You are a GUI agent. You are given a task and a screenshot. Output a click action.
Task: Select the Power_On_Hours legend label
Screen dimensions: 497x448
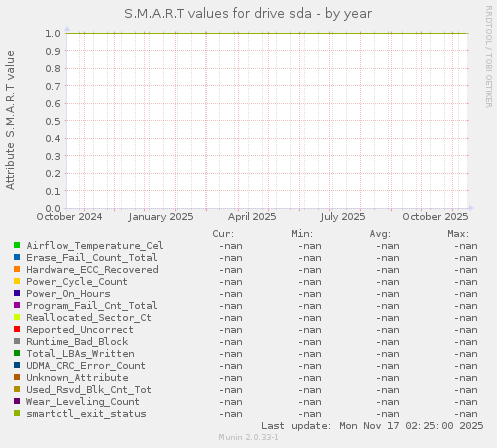click(x=68, y=294)
